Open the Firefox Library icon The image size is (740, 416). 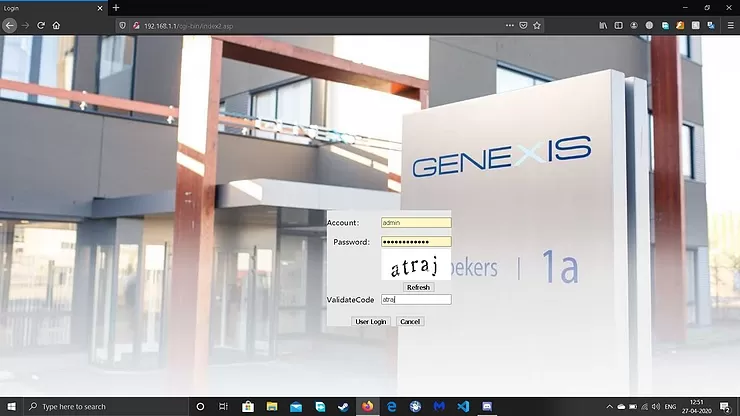[x=603, y=25]
